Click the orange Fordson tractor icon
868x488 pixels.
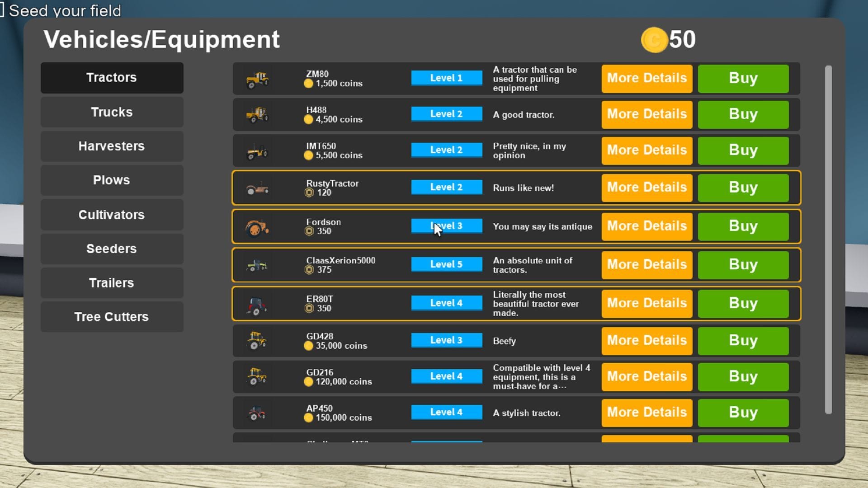tap(257, 227)
